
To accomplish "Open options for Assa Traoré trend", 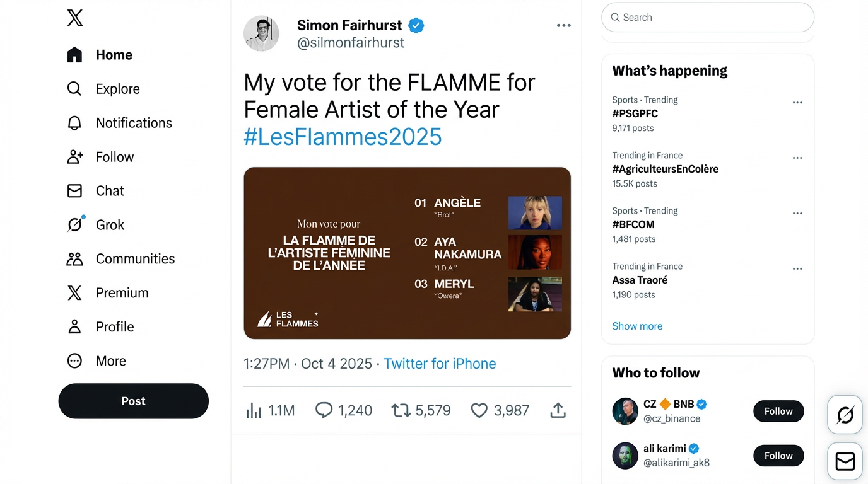I will [x=797, y=269].
